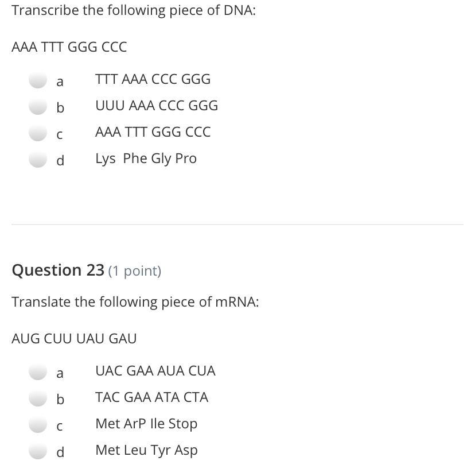Click the 'Question 23' heading

(58, 270)
